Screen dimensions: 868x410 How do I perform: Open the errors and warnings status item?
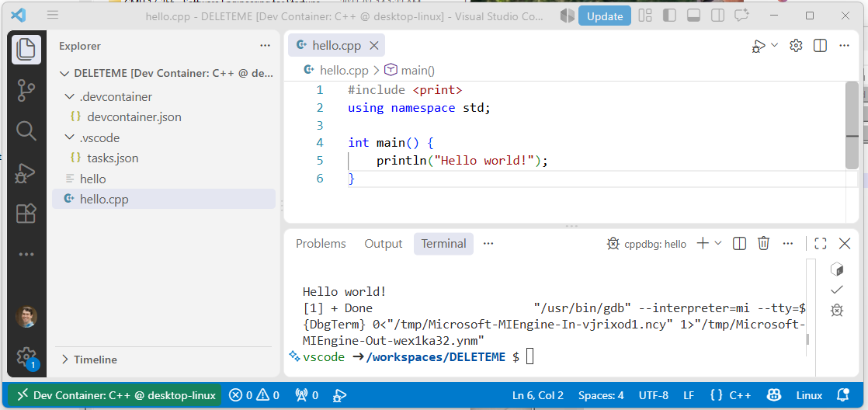pos(254,395)
